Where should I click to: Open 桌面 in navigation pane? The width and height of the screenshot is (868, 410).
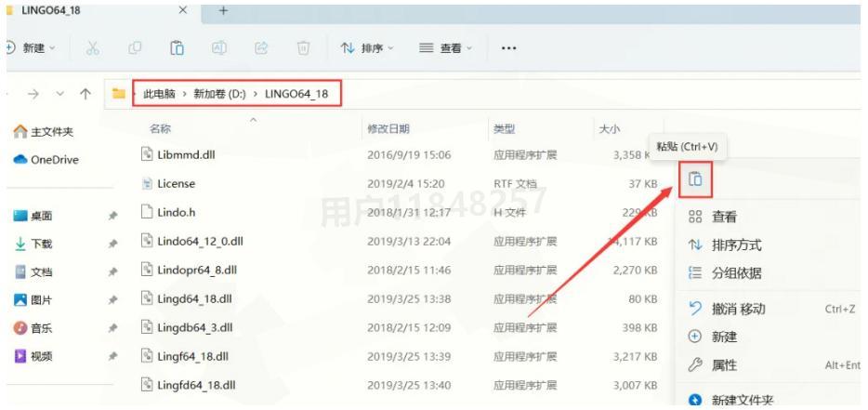[33, 216]
